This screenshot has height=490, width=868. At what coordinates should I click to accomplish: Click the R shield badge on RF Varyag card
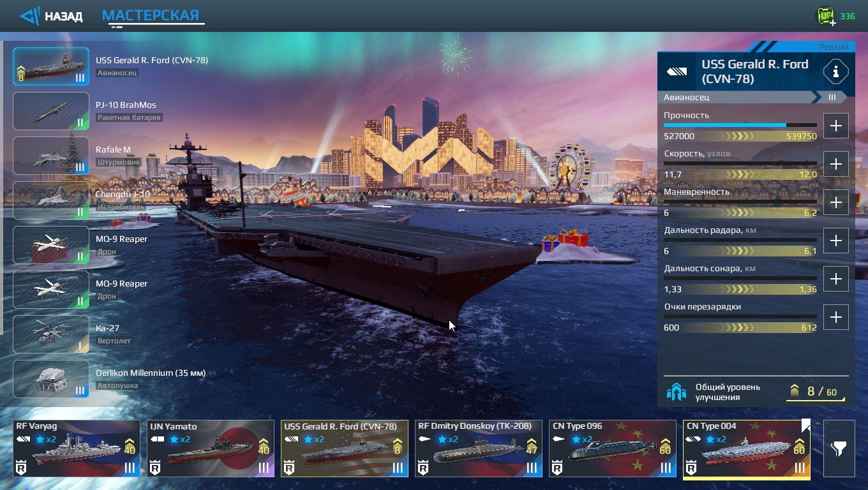coord(20,468)
